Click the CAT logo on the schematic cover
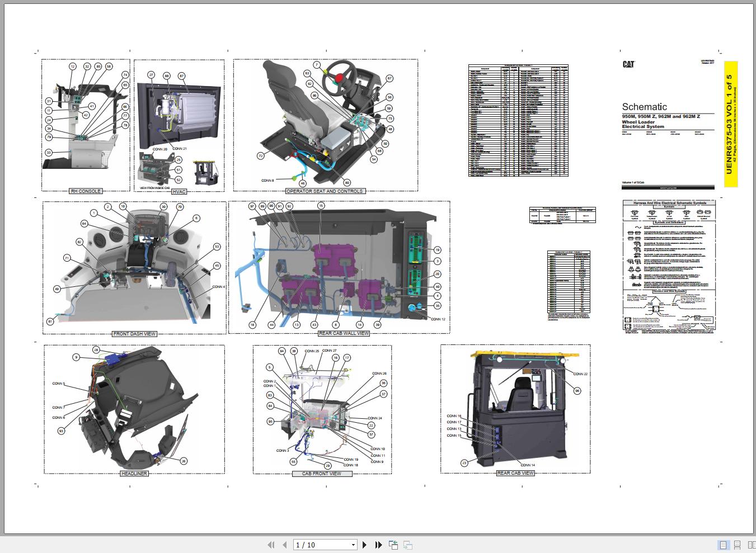 click(628, 63)
